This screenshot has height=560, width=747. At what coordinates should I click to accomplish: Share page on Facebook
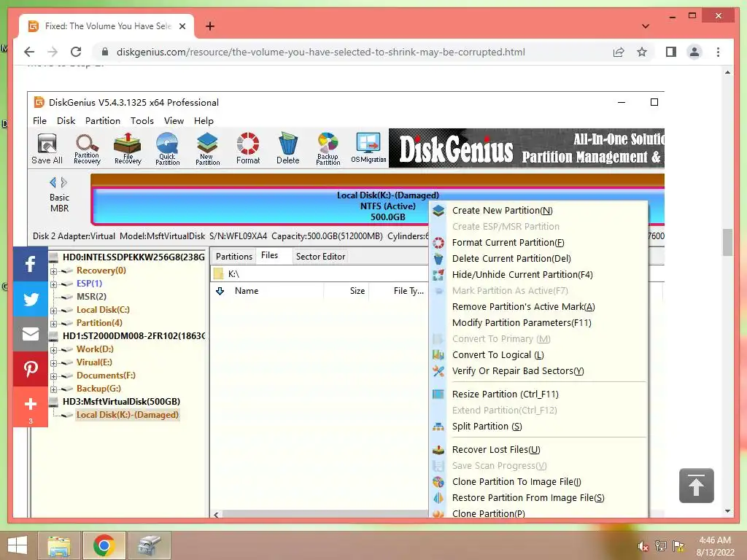click(x=31, y=264)
